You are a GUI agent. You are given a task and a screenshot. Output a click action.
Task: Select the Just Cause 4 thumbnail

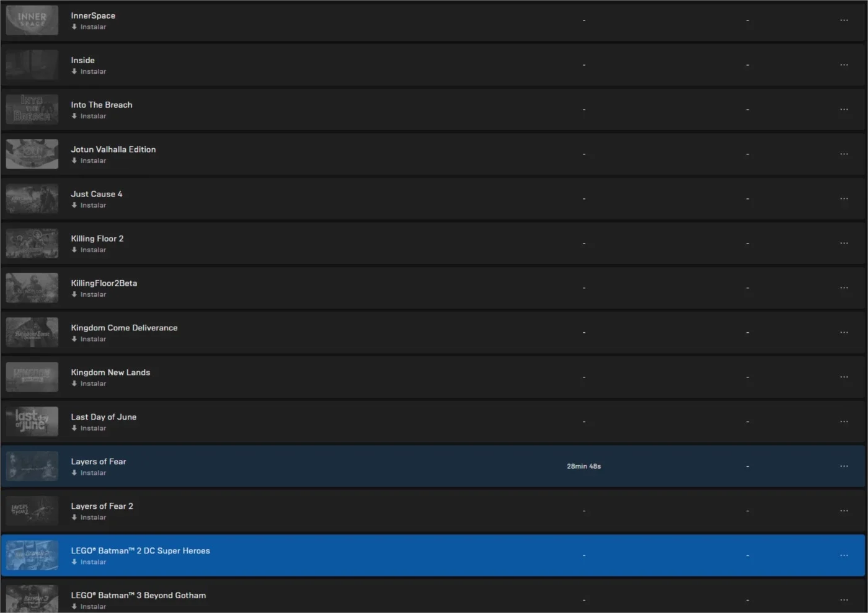coord(32,199)
